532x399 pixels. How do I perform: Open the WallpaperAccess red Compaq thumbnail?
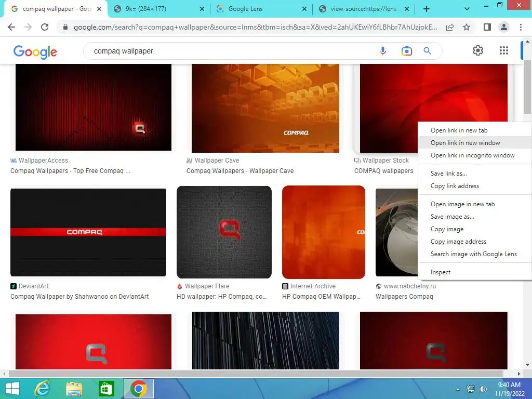click(94, 107)
